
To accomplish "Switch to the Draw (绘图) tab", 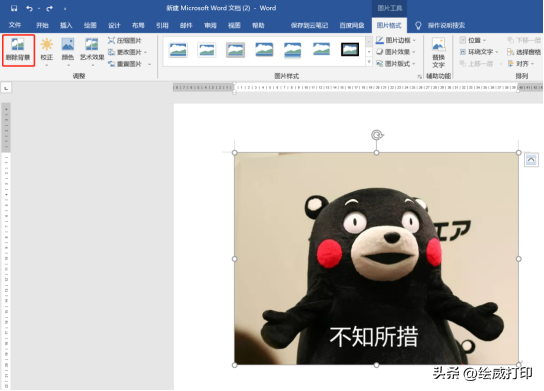I will click(x=90, y=25).
